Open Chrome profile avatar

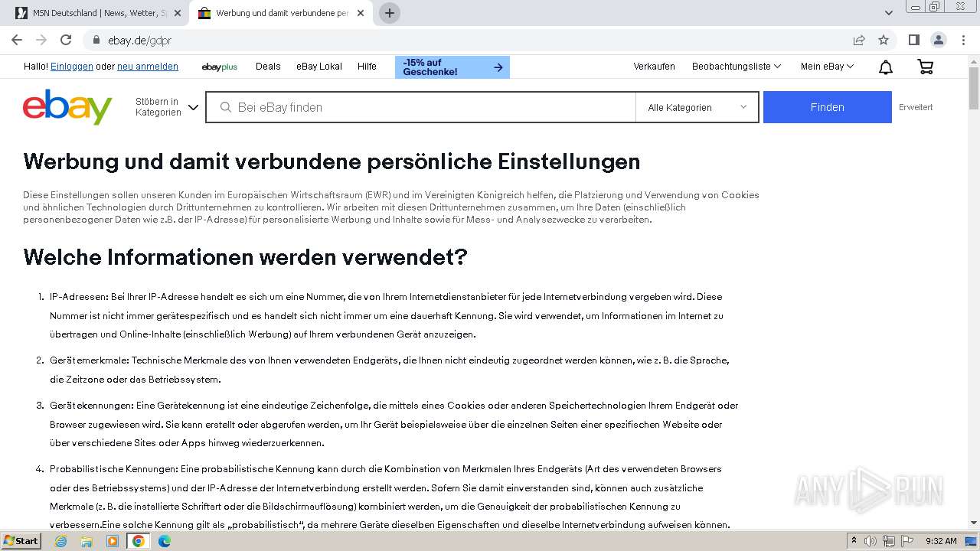coord(939,40)
